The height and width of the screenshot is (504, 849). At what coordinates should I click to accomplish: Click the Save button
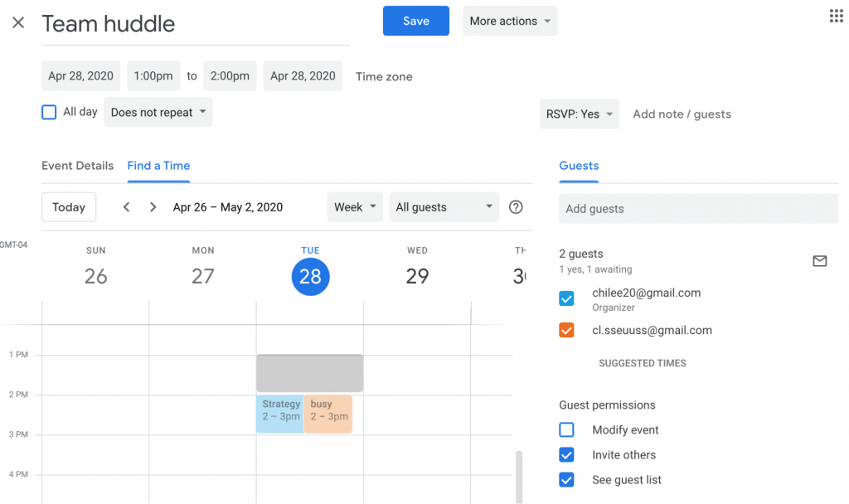click(x=415, y=22)
